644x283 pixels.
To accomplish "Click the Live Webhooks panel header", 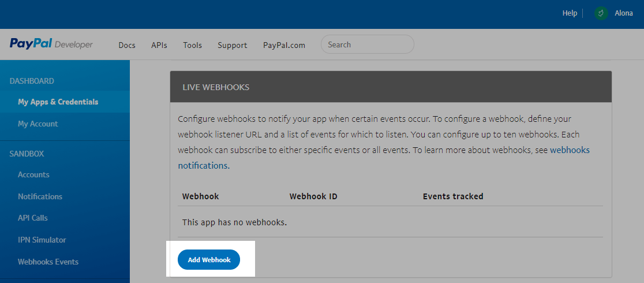I will 390,87.
